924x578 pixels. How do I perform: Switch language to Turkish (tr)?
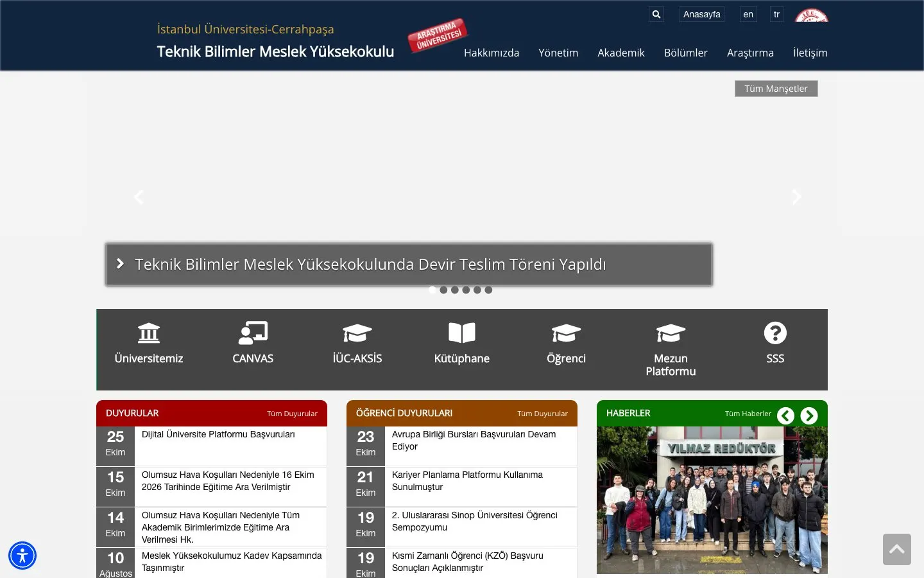pos(776,14)
